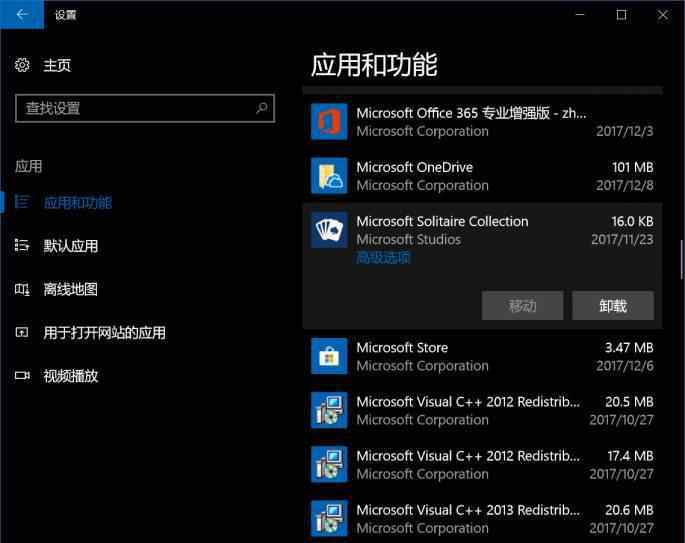Click the 16.0 KB size value

[632, 221]
